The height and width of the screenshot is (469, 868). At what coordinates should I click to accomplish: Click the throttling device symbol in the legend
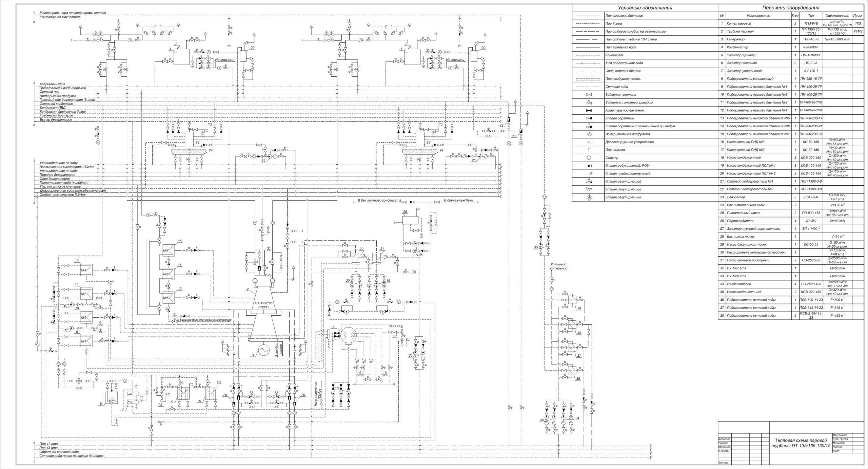coord(588,142)
